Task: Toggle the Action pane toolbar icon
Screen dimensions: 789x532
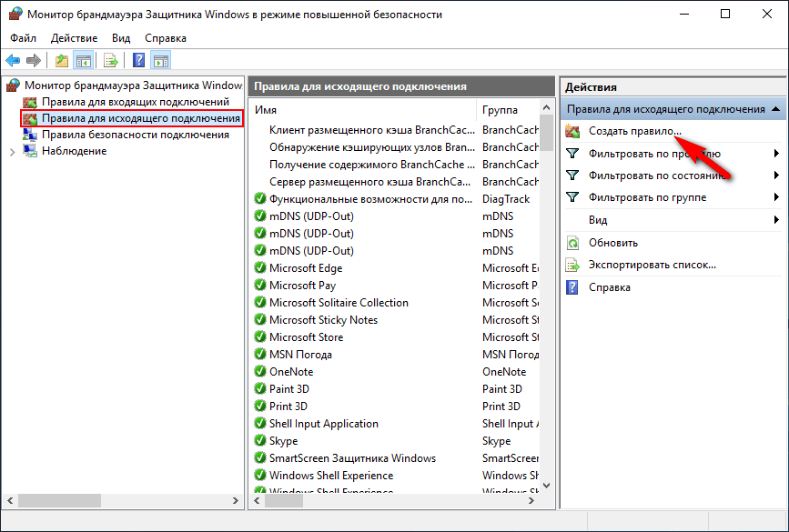Action: [161, 61]
